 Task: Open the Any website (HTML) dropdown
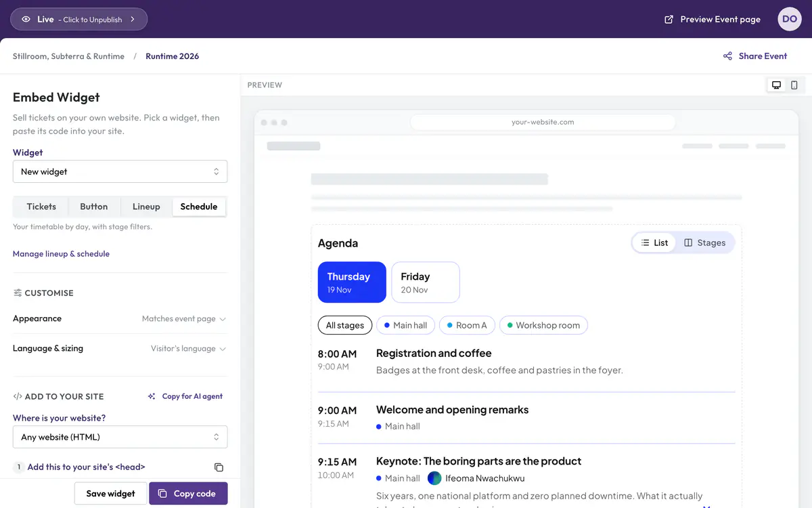click(x=120, y=437)
